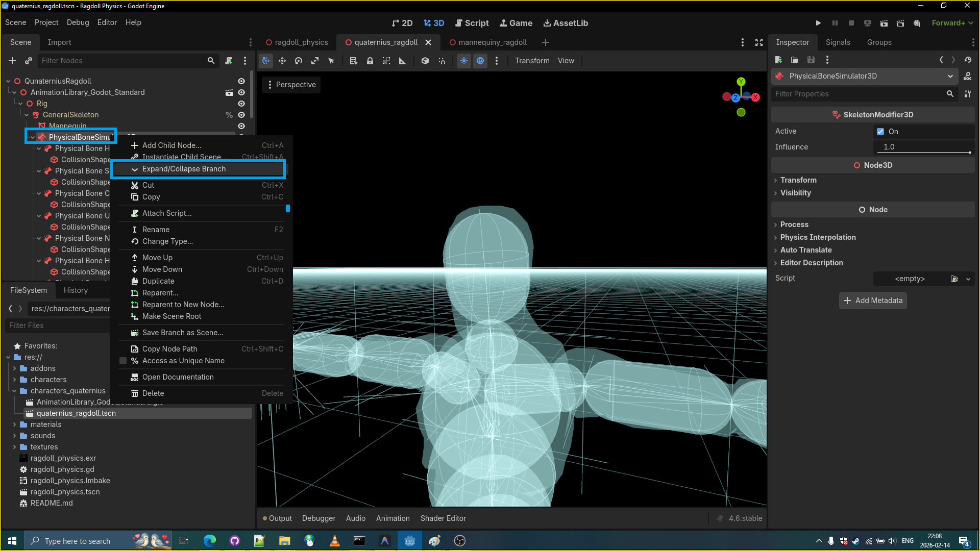Select the Move mode tool icon
Image resolution: width=980 pixels, height=551 pixels.
[x=282, y=61]
